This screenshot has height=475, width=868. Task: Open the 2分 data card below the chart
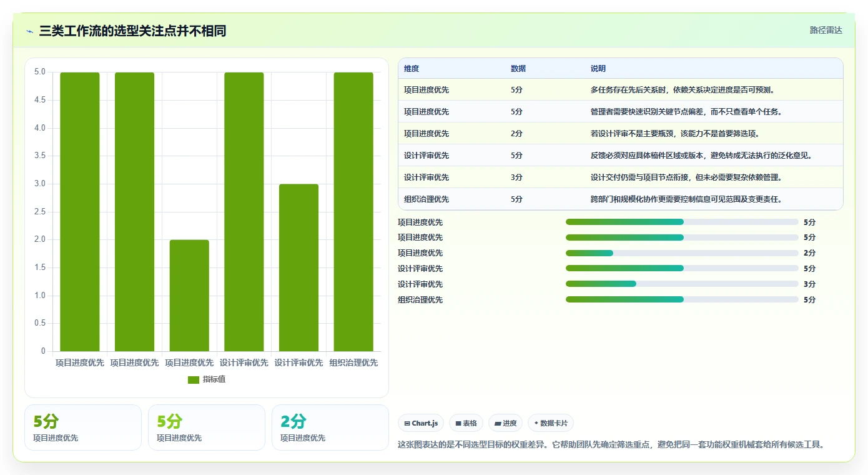click(x=330, y=427)
